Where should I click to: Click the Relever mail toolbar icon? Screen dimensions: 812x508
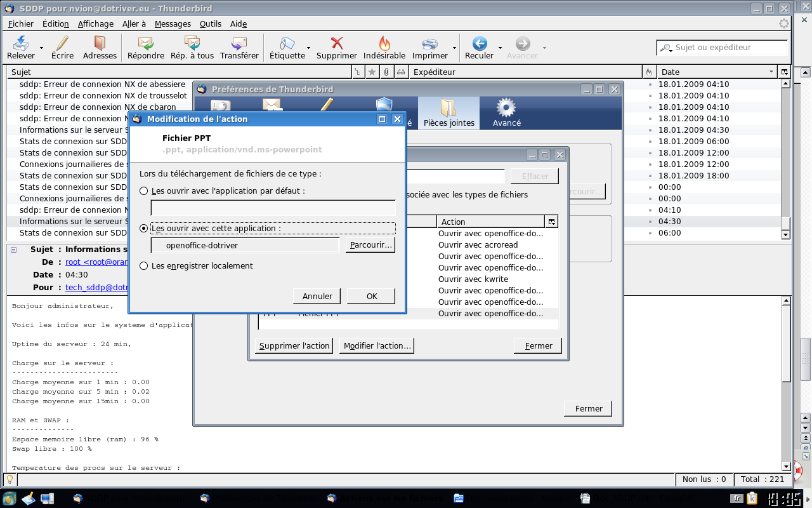(x=20, y=44)
